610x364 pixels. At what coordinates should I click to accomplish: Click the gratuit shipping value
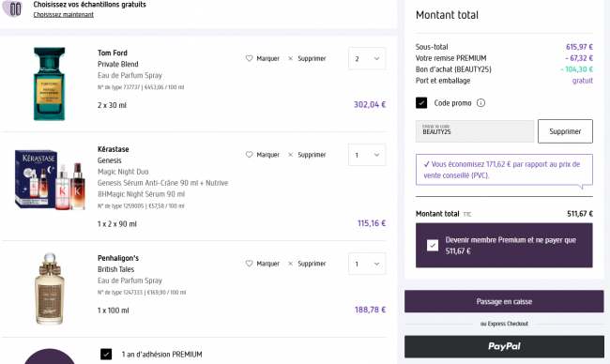click(x=583, y=81)
